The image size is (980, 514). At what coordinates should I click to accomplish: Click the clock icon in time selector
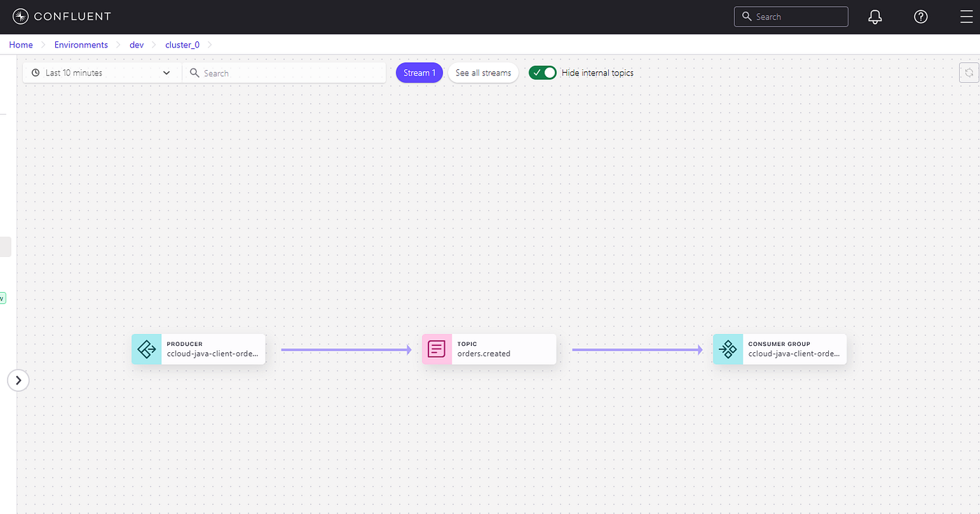point(36,73)
